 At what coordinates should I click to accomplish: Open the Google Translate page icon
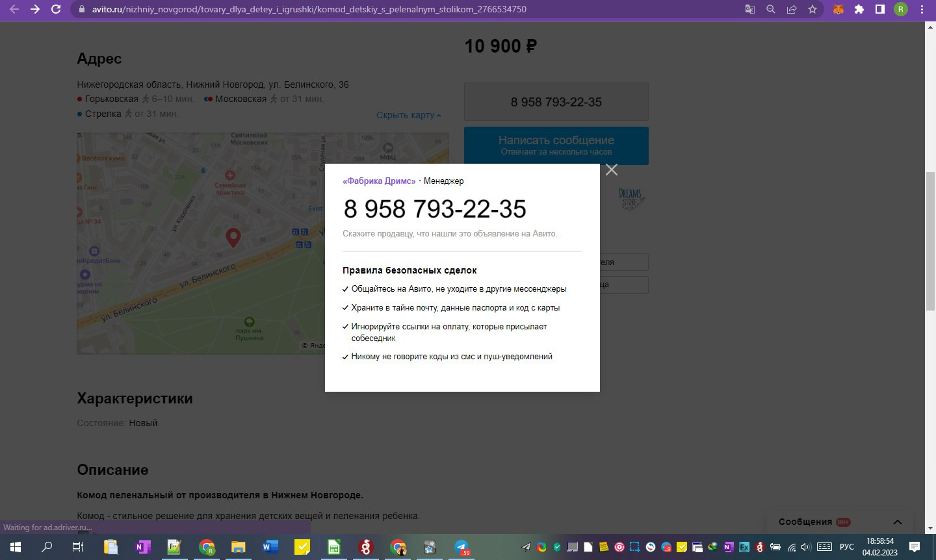click(749, 9)
